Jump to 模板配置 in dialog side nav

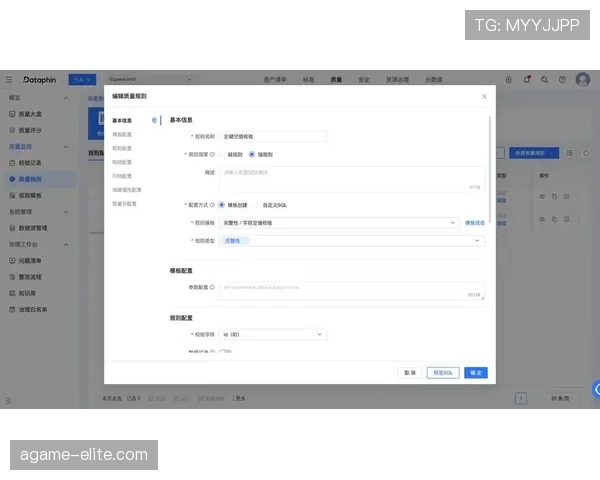click(122, 134)
